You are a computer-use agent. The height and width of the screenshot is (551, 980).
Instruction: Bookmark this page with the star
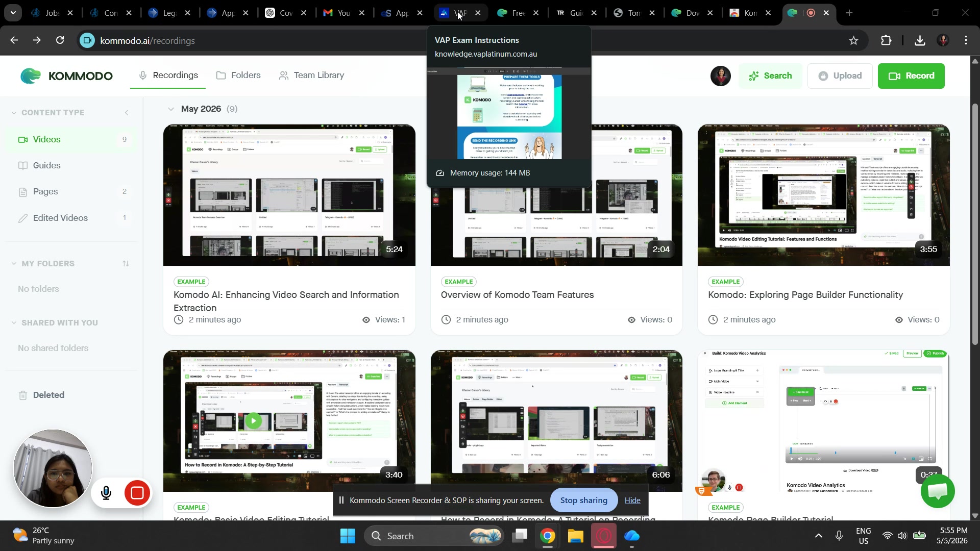853,40
